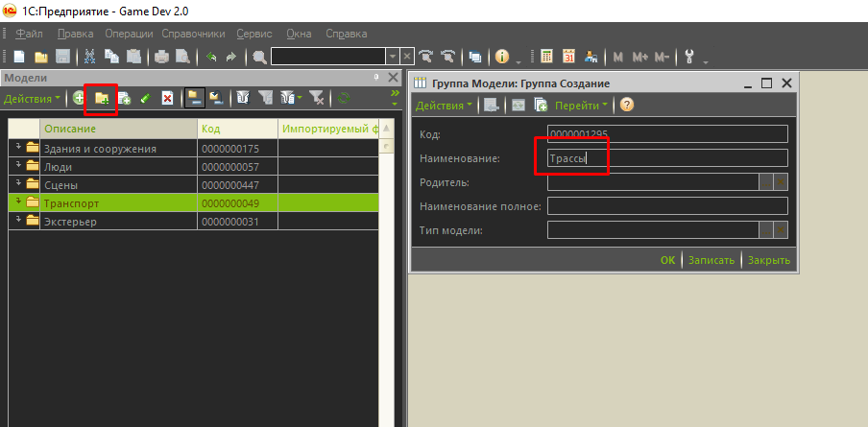Image resolution: width=868 pixels, height=427 pixels.
Task: Click the Windows list icon in main toolbar
Action: [475, 57]
